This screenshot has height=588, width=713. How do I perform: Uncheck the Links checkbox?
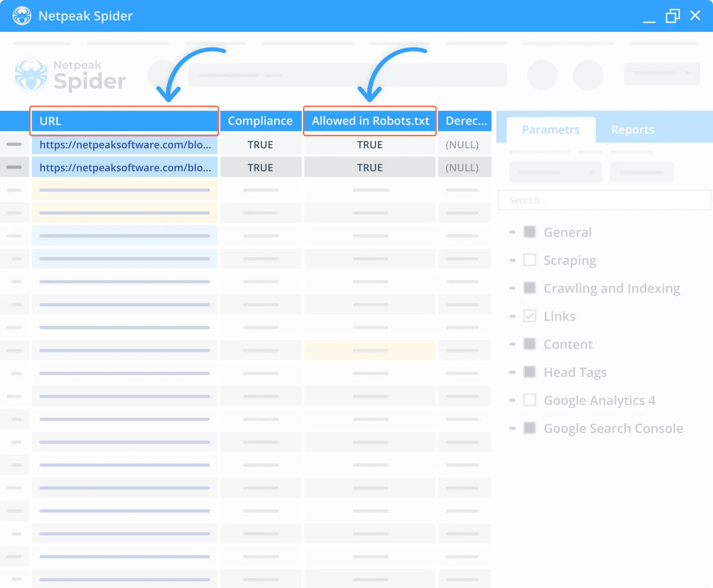pyautogui.click(x=530, y=316)
